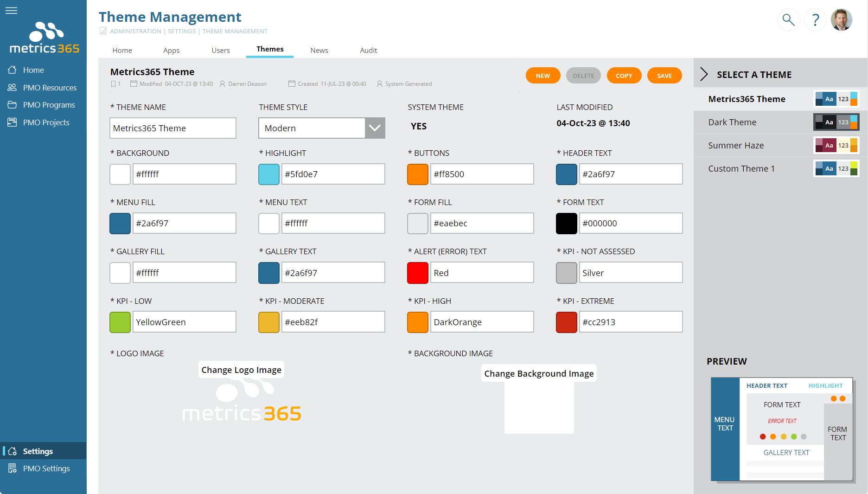Image resolution: width=868 pixels, height=494 pixels.
Task: Click the DELETE button
Action: coord(583,76)
